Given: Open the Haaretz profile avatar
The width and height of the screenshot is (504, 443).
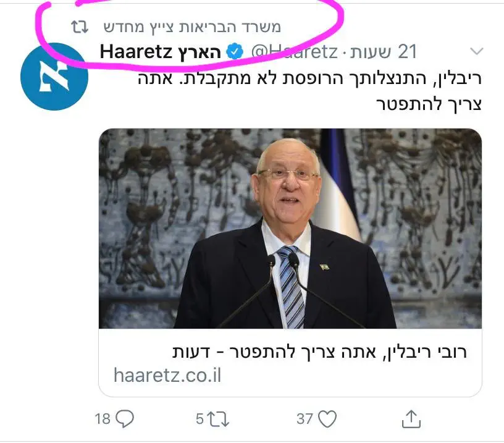Looking at the screenshot, I should pos(54,77).
